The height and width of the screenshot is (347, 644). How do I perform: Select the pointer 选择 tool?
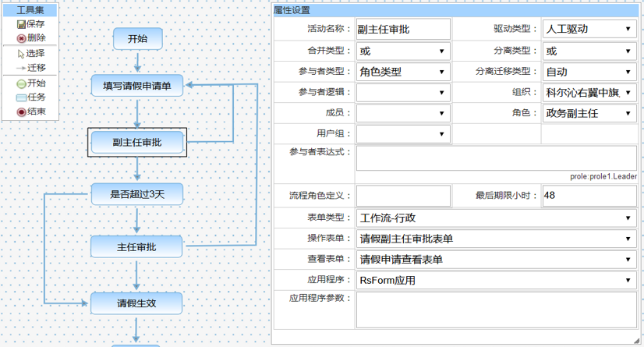[x=30, y=54]
